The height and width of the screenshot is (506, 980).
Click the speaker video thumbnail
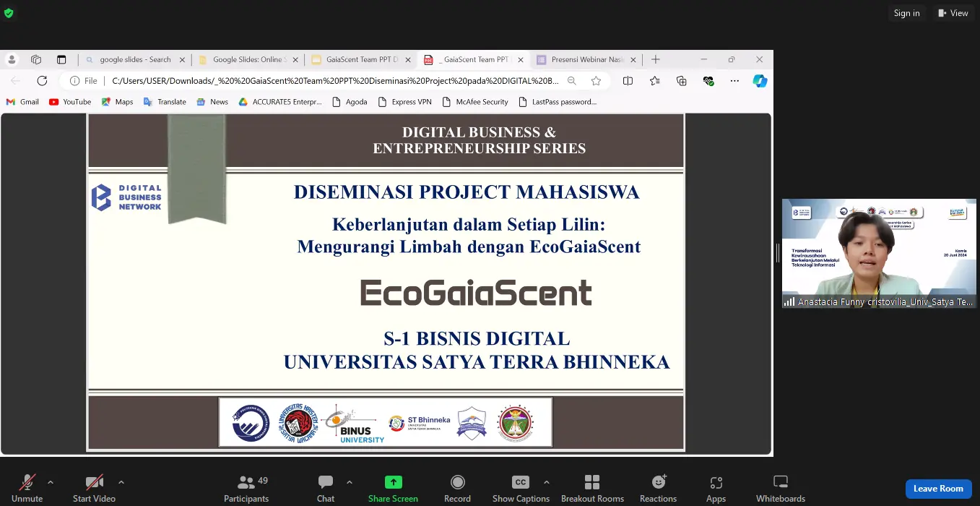879,253
